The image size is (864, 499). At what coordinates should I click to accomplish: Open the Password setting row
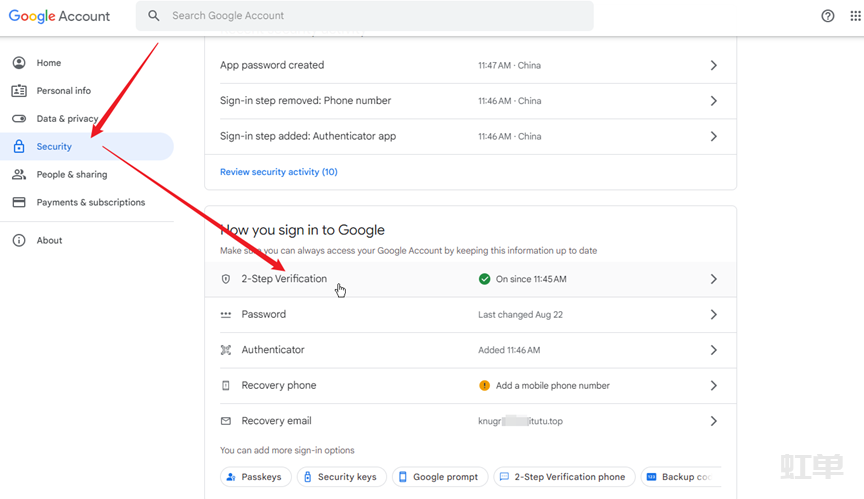(x=471, y=314)
